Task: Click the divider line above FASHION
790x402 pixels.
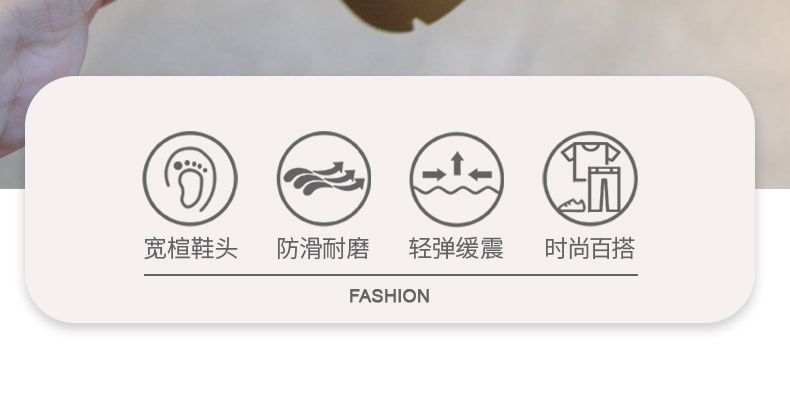Action: point(391,275)
